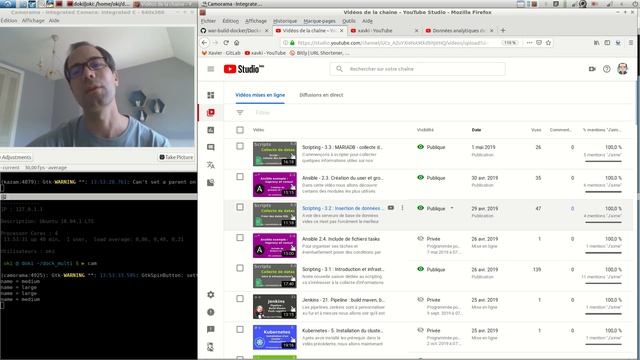Sort the video list by the Date column header

point(476,130)
